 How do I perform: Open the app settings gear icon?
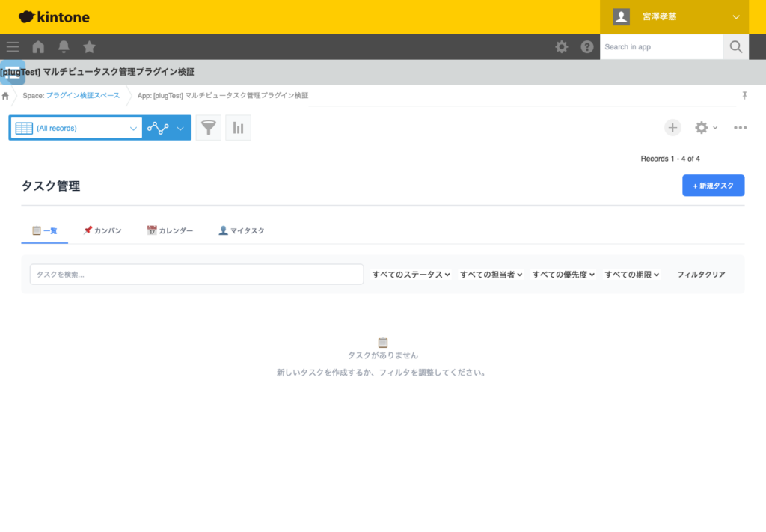click(x=701, y=127)
